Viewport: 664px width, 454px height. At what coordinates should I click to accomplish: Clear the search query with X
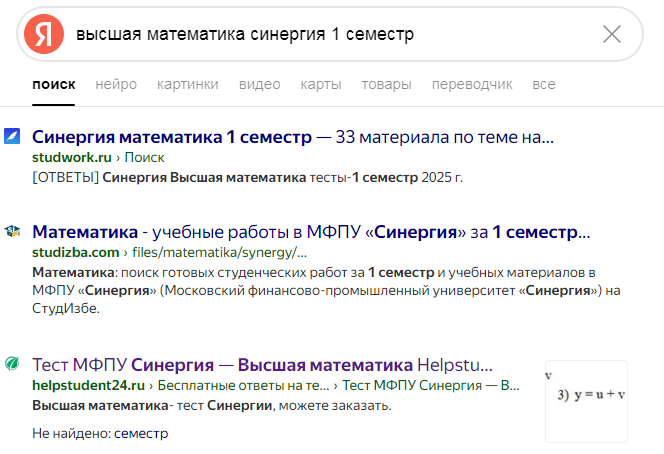(611, 34)
